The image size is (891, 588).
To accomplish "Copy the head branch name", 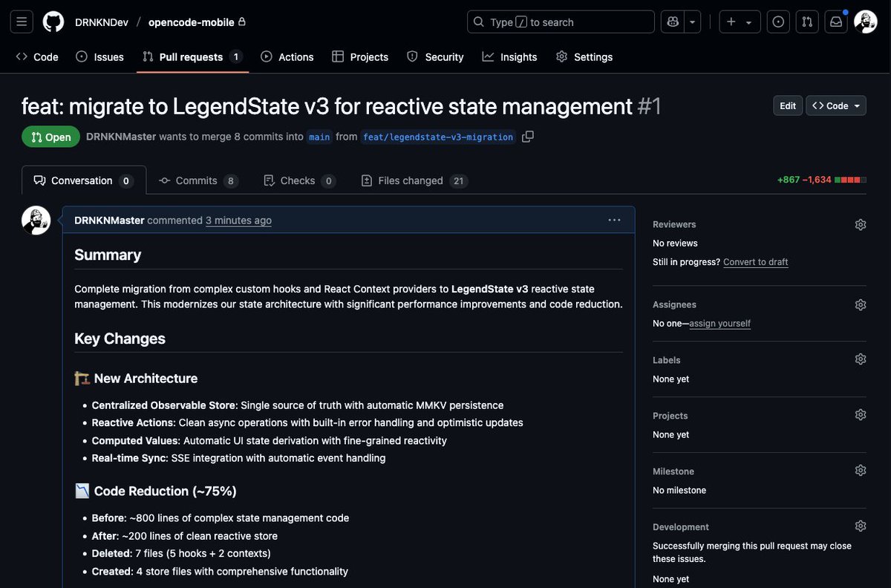I will pos(528,137).
